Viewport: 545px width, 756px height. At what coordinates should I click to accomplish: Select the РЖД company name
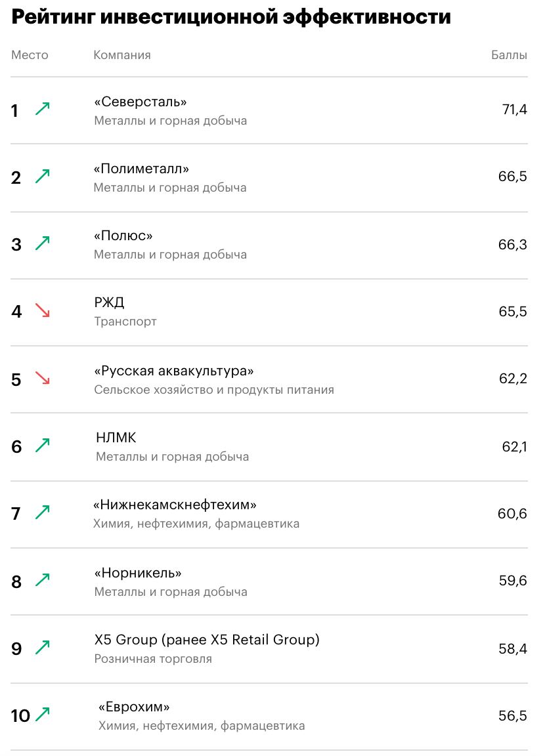[x=109, y=303]
